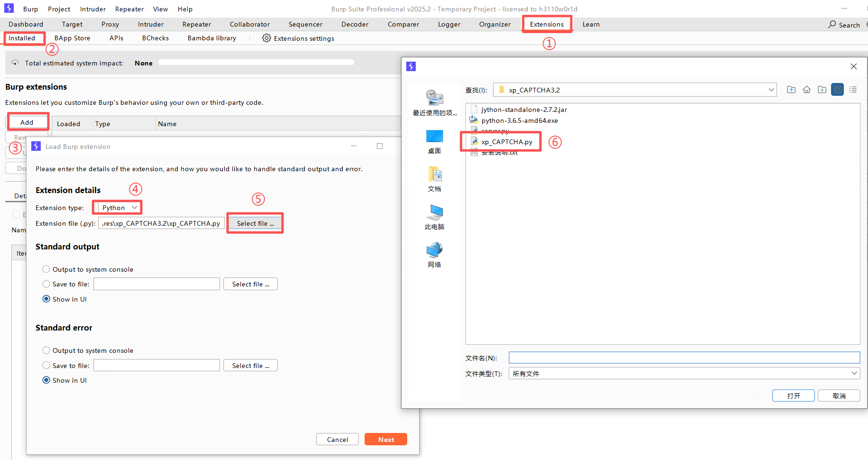Image resolution: width=868 pixels, height=460 pixels.
Task: Switch to the Collaborator tab
Action: pyautogui.click(x=250, y=24)
